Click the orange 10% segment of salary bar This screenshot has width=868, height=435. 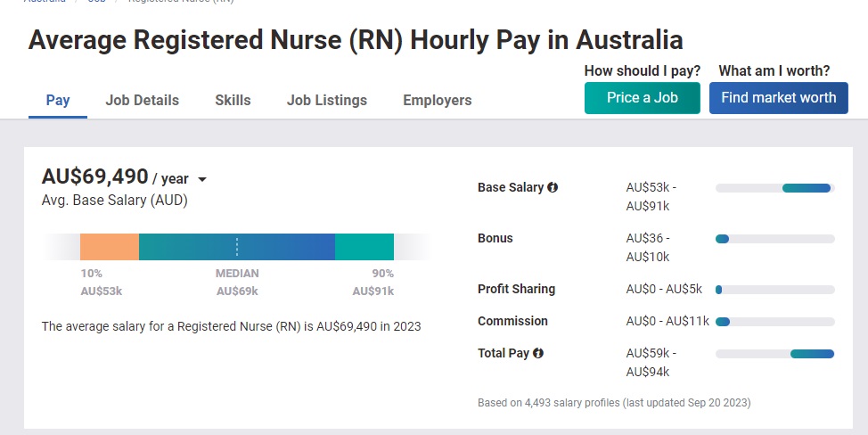coord(110,247)
